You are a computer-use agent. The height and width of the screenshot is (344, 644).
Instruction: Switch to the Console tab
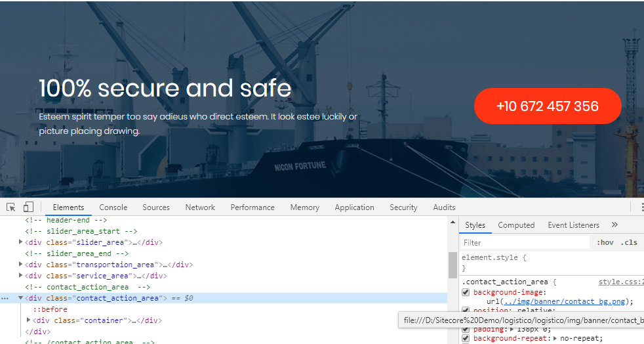point(113,207)
